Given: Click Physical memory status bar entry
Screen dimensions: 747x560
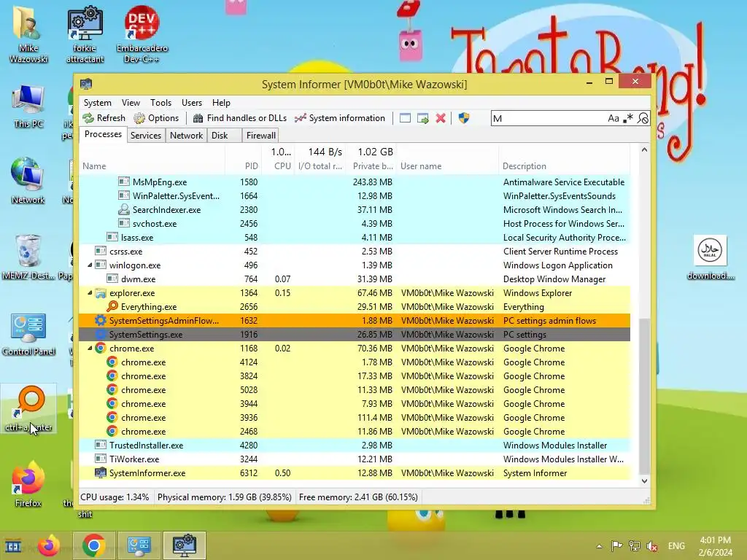Looking at the screenshot, I should point(225,497).
